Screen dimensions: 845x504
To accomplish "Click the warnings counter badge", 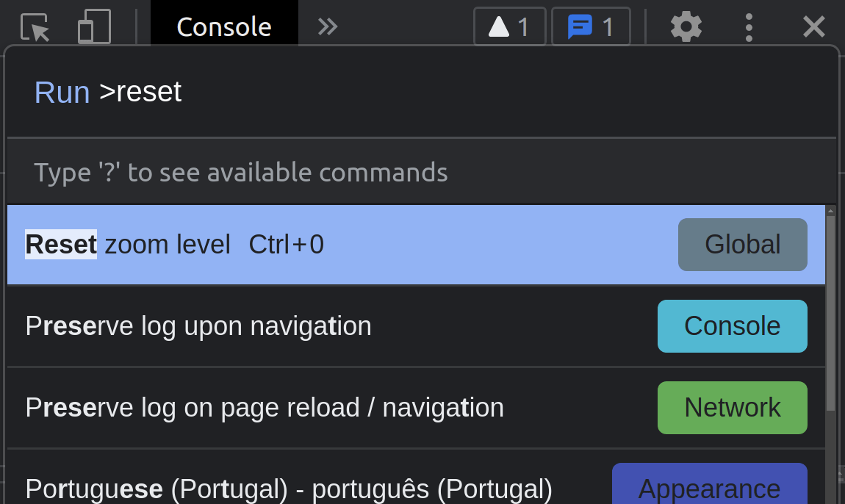I will (509, 26).
